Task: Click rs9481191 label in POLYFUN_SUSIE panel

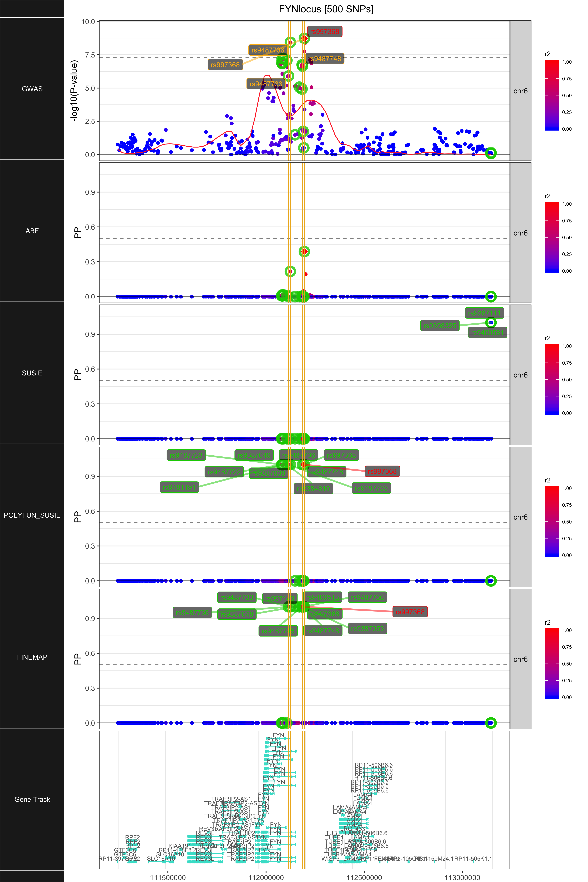Action: click(179, 487)
